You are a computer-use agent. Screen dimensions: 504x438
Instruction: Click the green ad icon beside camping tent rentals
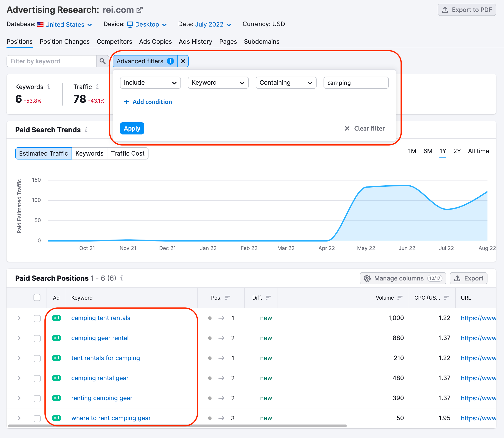click(x=56, y=318)
